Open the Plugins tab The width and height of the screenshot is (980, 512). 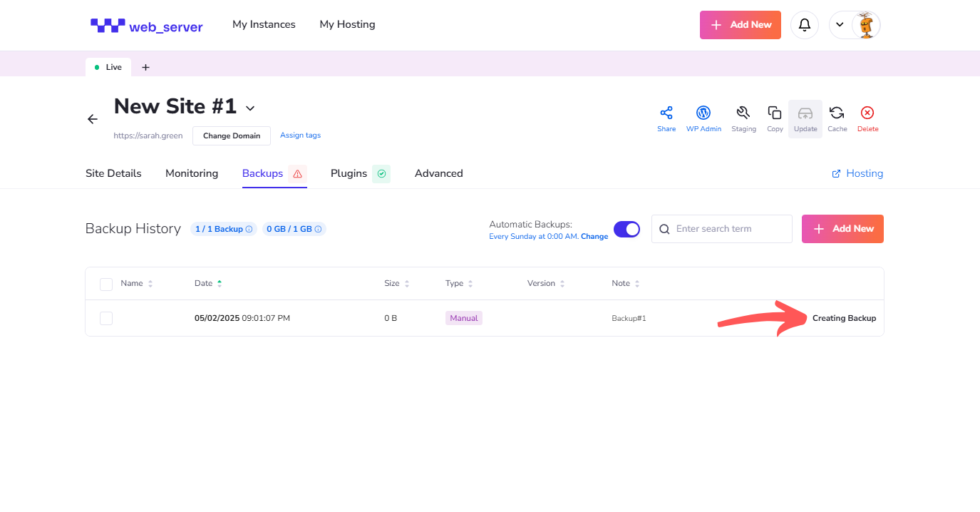coord(349,173)
